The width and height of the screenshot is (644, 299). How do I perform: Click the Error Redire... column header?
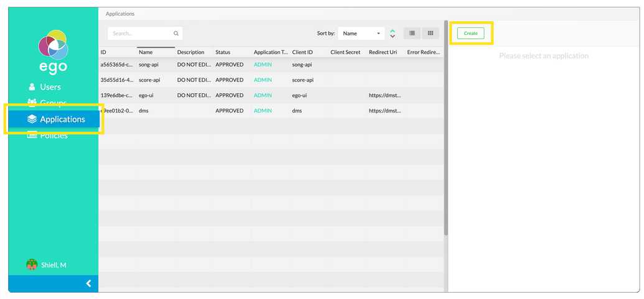point(424,52)
